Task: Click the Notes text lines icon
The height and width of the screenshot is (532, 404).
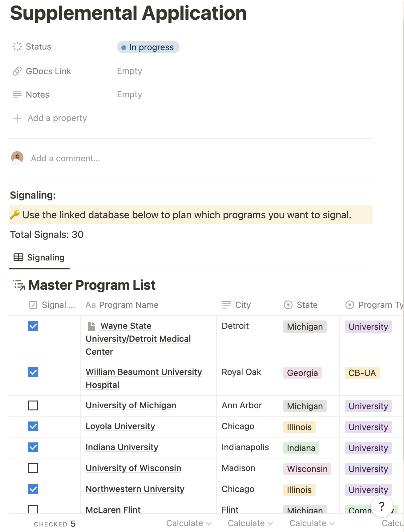Action: (x=17, y=95)
